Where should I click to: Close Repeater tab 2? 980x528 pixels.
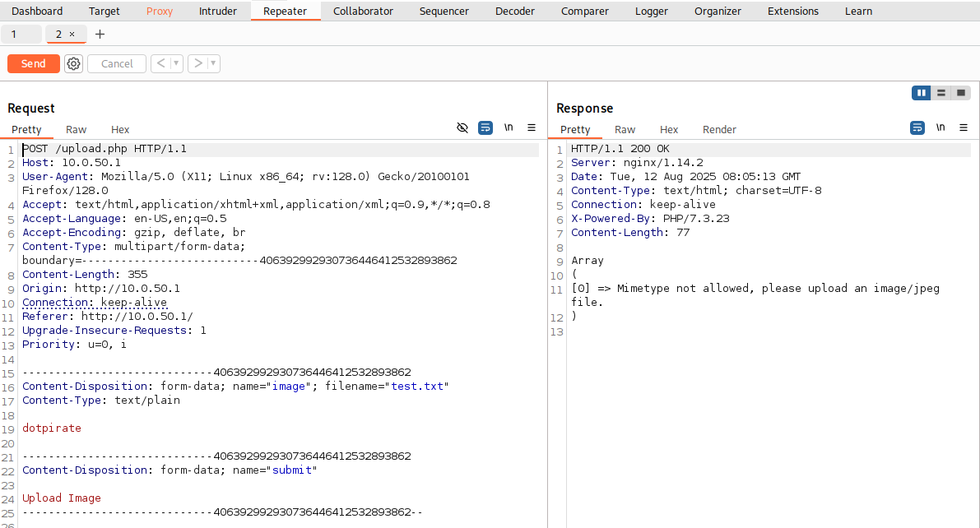coord(72,35)
